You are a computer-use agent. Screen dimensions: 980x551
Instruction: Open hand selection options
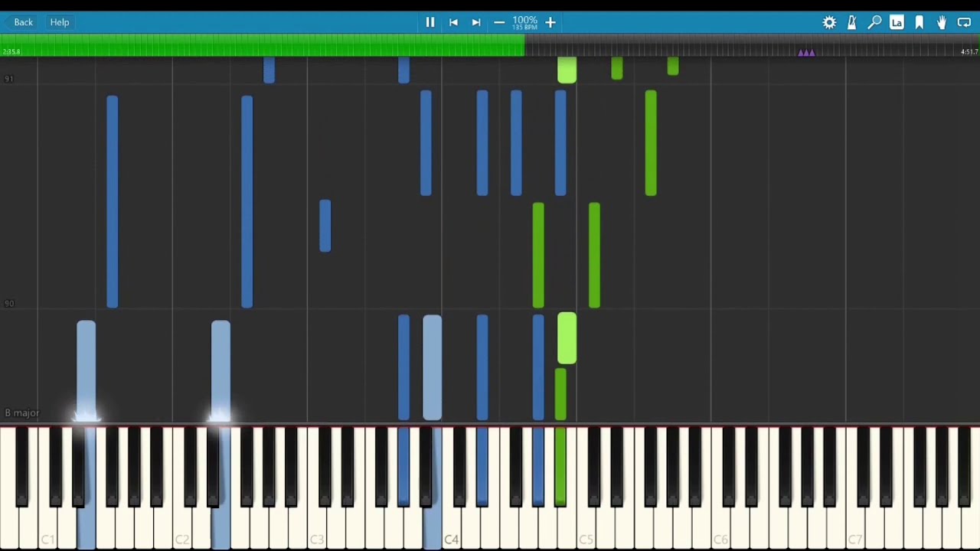pyautogui.click(x=942, y=22)
